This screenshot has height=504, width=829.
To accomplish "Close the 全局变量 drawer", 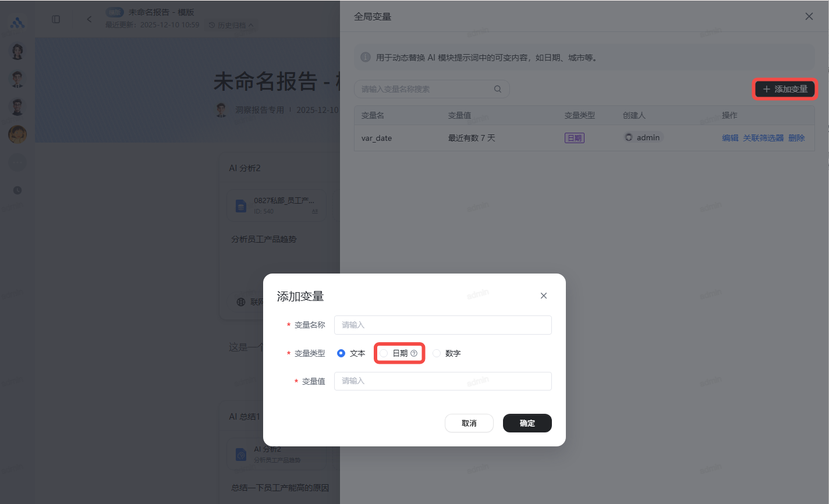I will click(809, 16).
